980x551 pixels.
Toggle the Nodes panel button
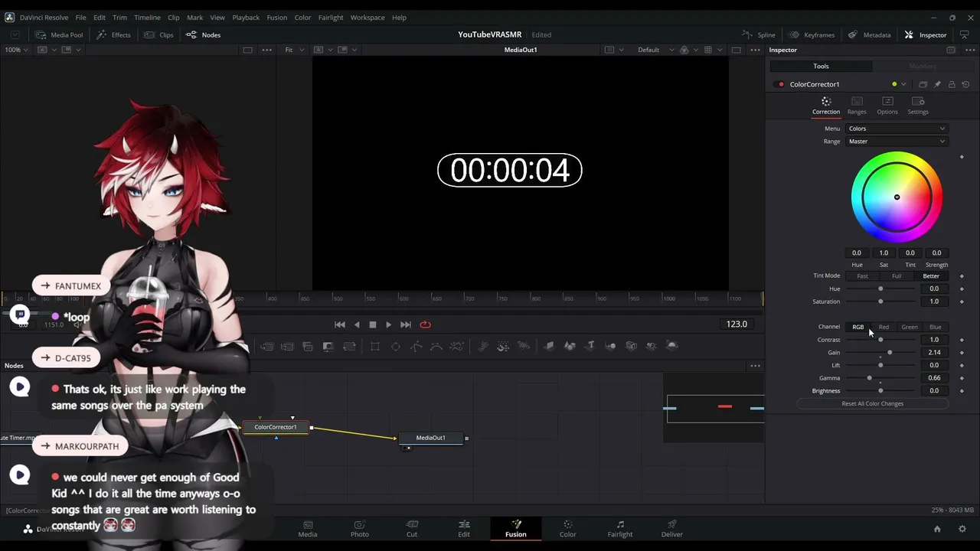[203, 34]
